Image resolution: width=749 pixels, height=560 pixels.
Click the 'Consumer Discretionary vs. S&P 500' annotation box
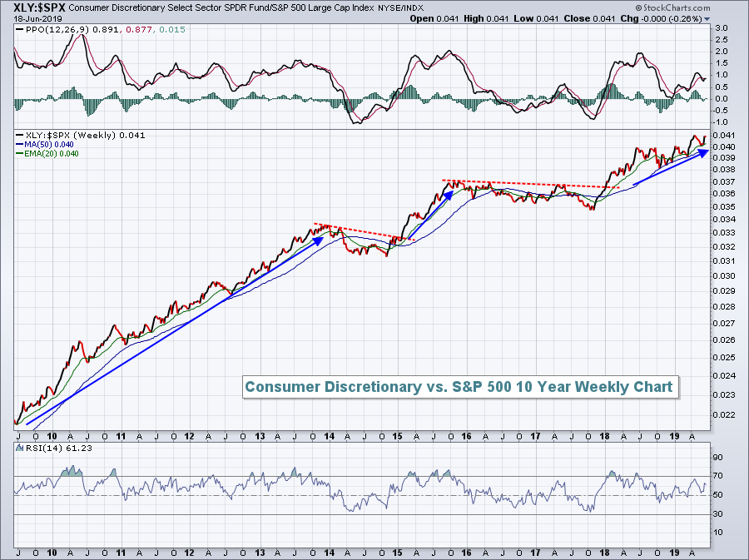(460, 387)
